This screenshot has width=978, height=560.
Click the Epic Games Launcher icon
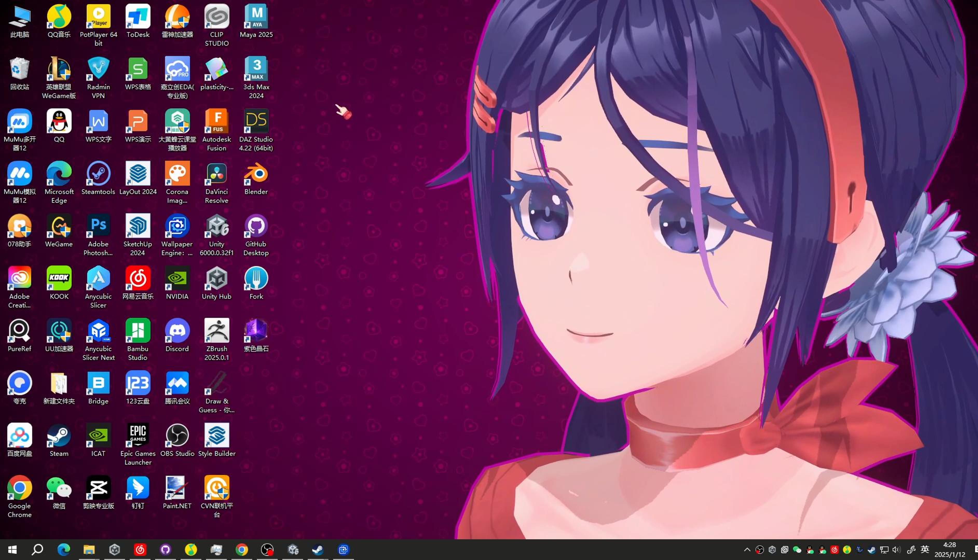coord(138,445)
